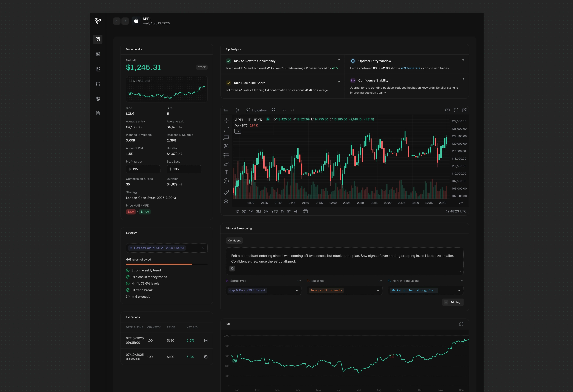
Task: Enter fullscreen chart mode
Action: pos(456,110)
